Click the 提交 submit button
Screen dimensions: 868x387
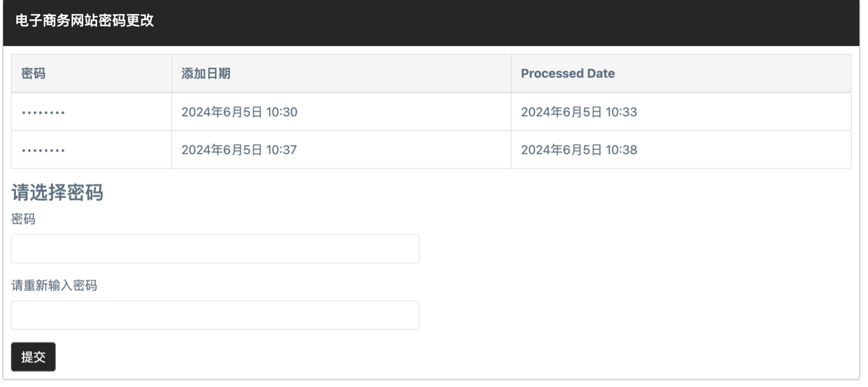[33, 357]
